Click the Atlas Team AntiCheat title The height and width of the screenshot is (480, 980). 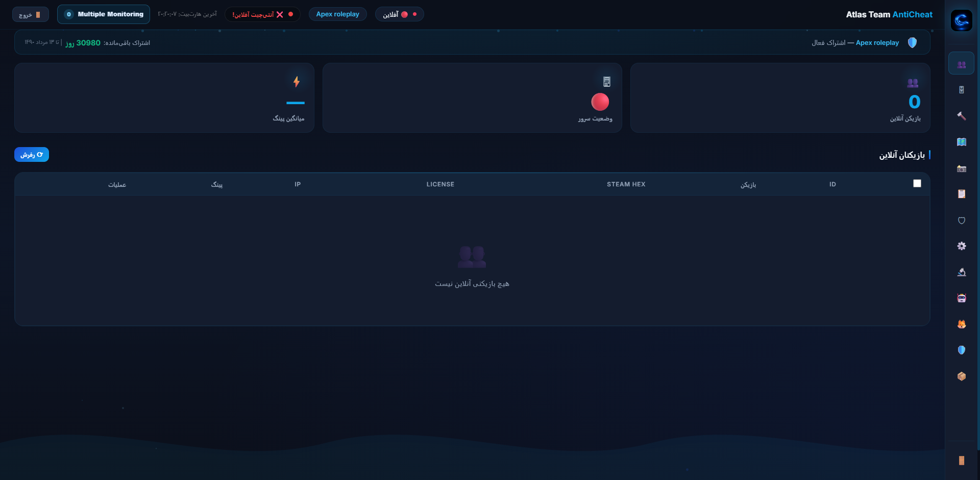tap(889, 14)
